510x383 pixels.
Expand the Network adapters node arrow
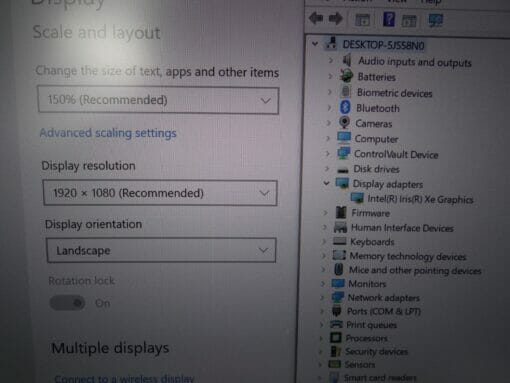pyautogui.click(x=322, y=297)
